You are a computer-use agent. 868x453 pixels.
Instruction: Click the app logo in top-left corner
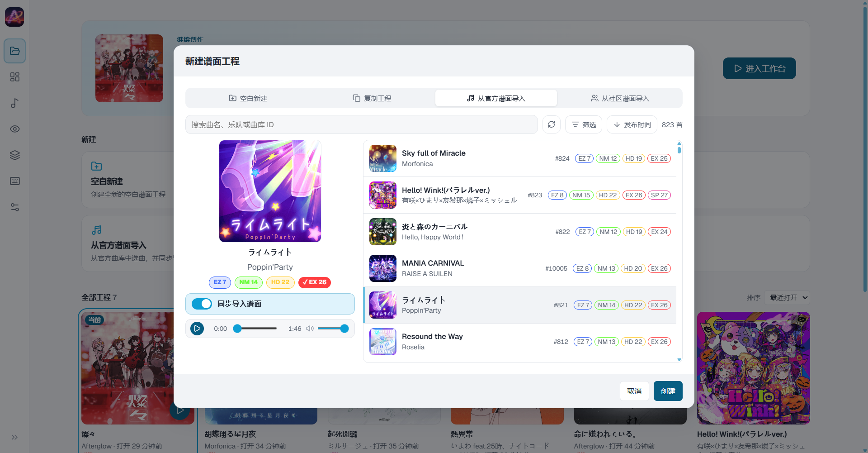pyautogui.click(x=14, y=17)
